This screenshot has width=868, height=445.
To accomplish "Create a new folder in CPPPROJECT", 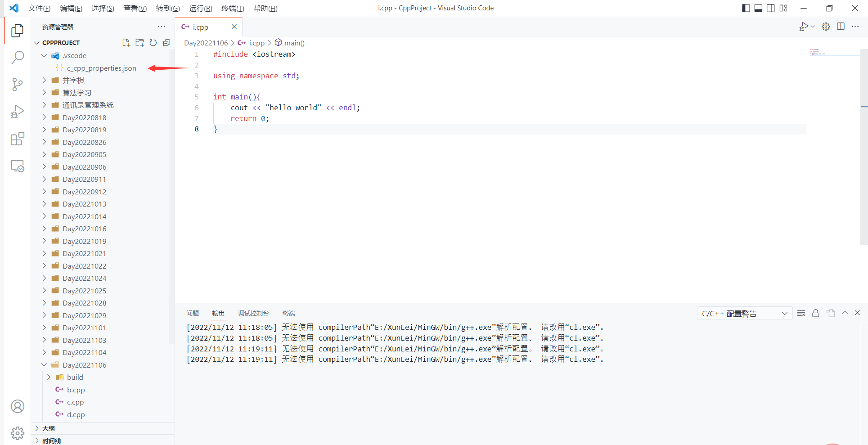I will point(139,43).
